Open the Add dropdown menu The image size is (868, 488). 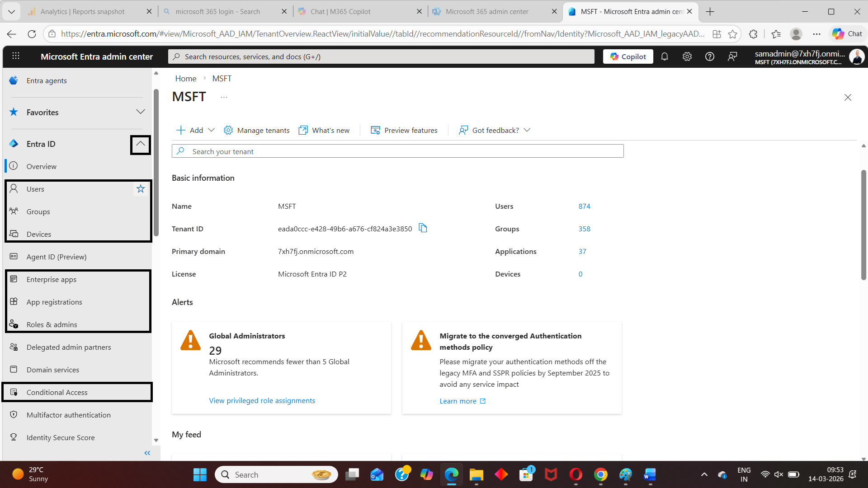point(195,130)
